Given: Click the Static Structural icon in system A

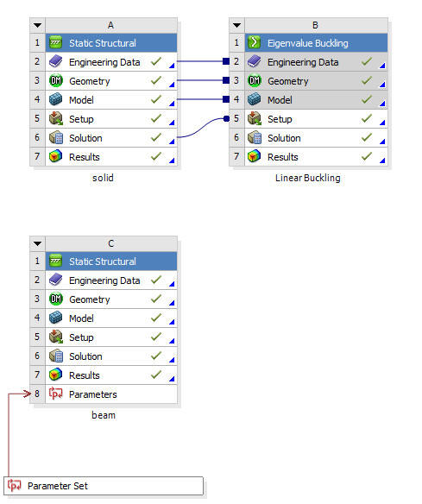Looking at the screenshot, I should coord(56,43).
